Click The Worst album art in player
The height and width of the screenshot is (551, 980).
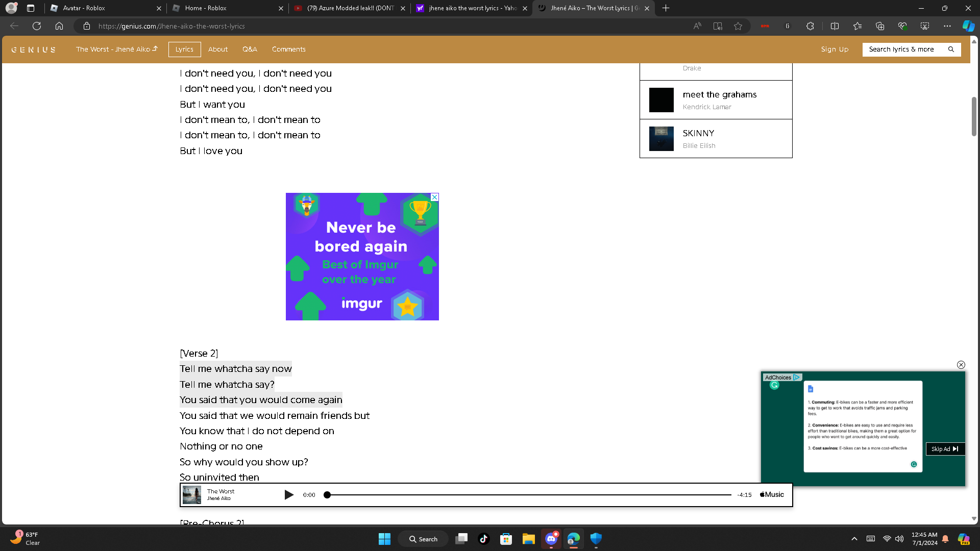click(192, 495)
